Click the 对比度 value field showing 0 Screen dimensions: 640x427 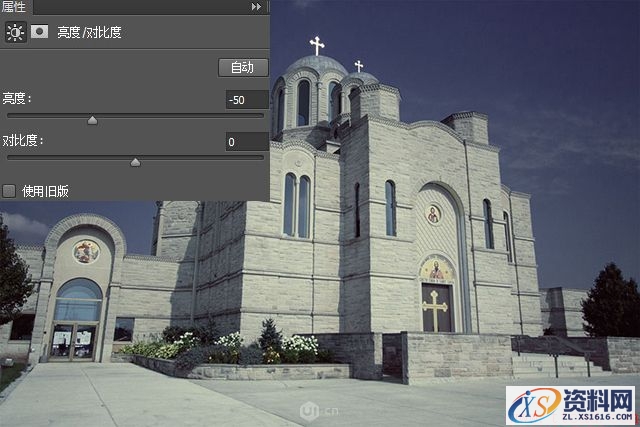246,142
